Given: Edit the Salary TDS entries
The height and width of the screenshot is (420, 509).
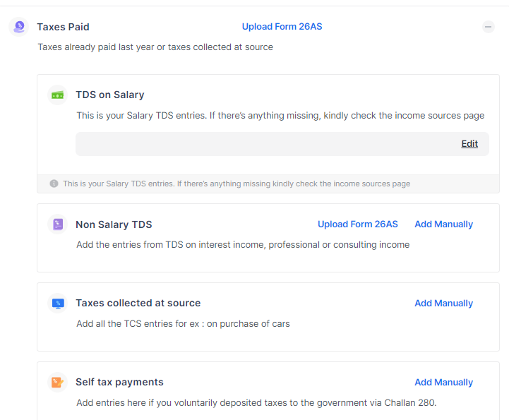Looking at the screenshot, I should coord(469,143).
